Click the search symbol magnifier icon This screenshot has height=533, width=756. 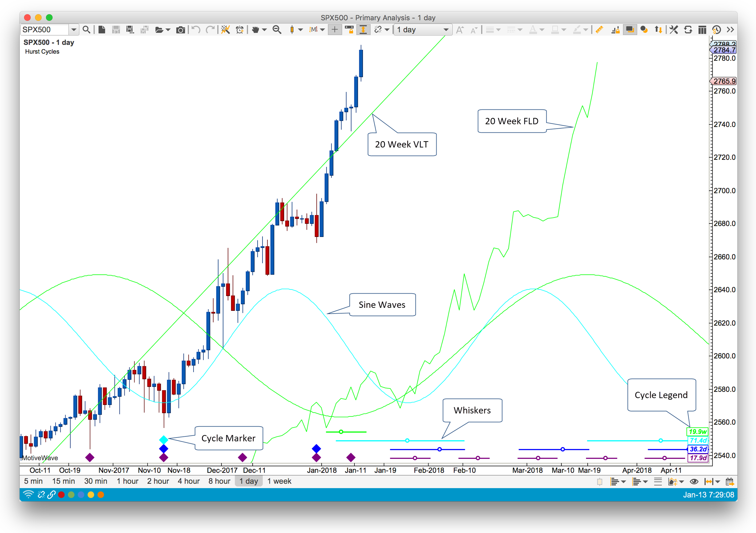tap(86, 30)
